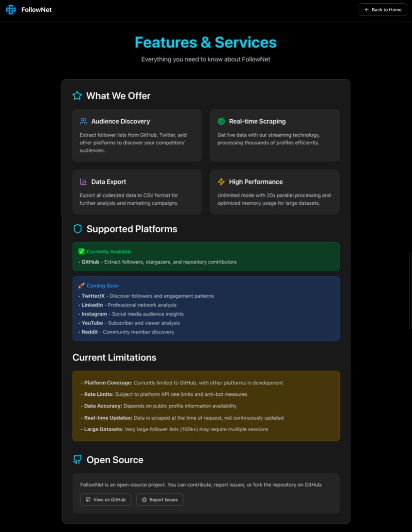Click the people icon for Audience Discovery
Image resolution: width=412 pixels, height=532 pixels.
click(83, 121)
